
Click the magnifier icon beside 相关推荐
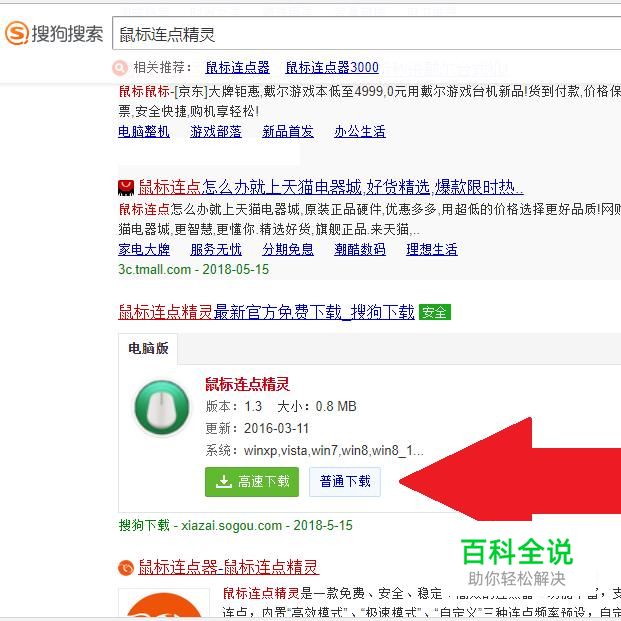pyautogui.click(x=120, y=68)
